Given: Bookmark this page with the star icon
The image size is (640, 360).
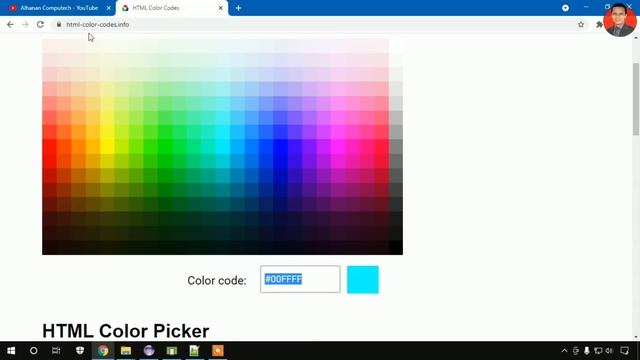Looking at the screenshot, I should pyautogui.click(x=581, y=24).
